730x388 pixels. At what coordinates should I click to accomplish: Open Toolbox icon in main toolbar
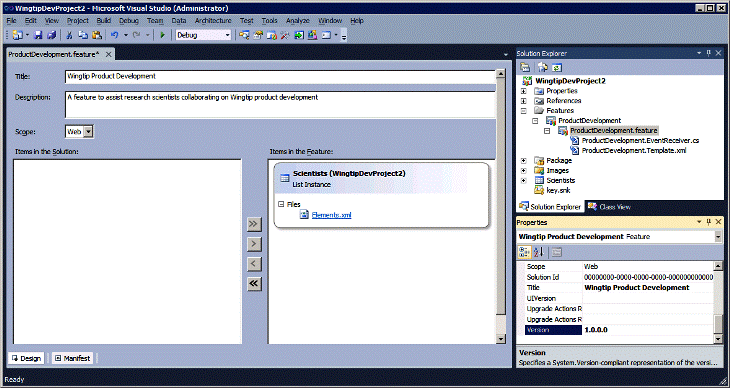pos(285,35)
